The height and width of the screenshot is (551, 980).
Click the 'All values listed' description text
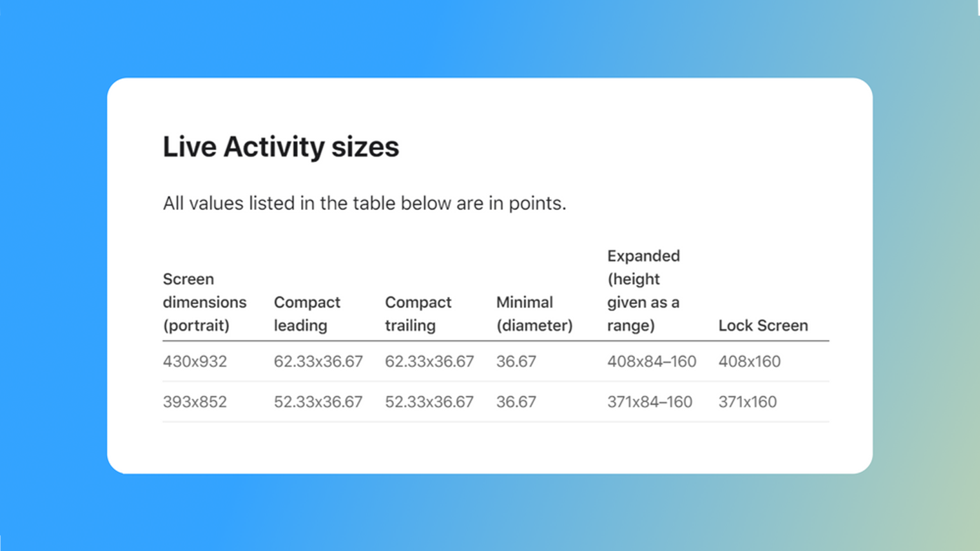point(364,204)
